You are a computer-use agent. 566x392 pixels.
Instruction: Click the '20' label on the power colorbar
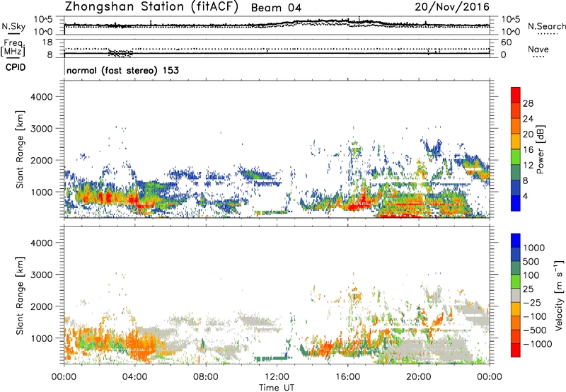pyautogui.click(x=528, y=134)
